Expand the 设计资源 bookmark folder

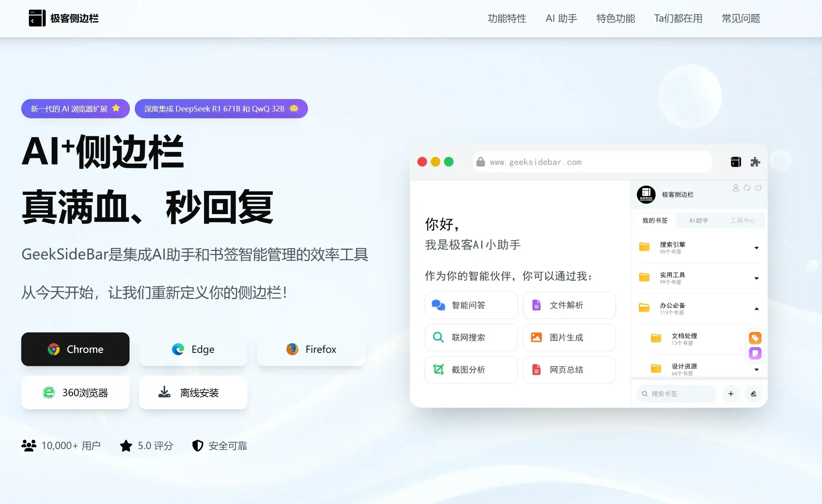[757, 369]
